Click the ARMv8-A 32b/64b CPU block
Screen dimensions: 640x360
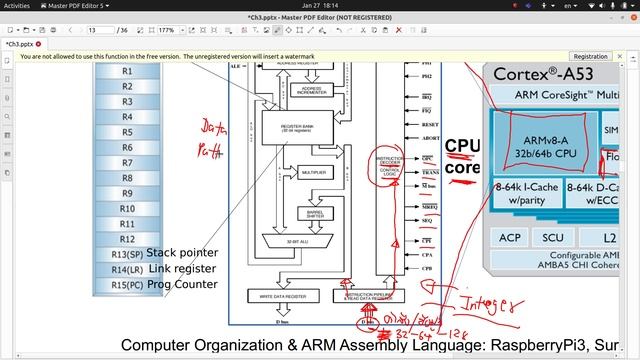click(x=545, y=142)
